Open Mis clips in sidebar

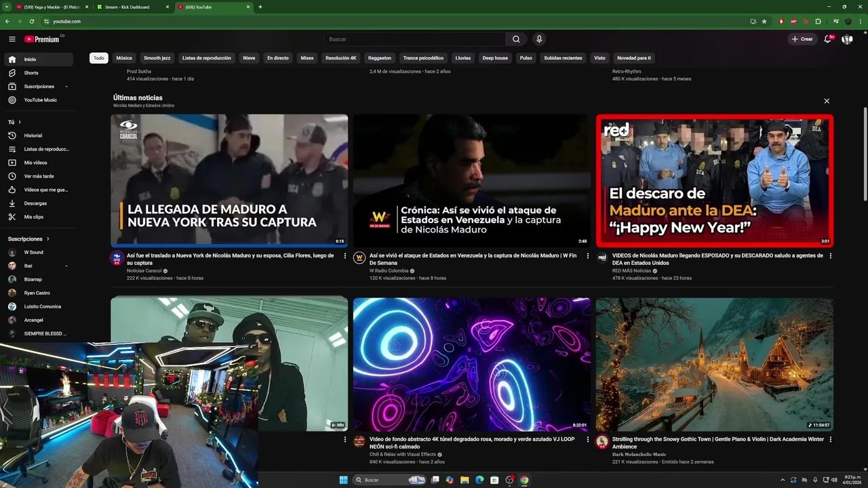[x=38, y=217]
